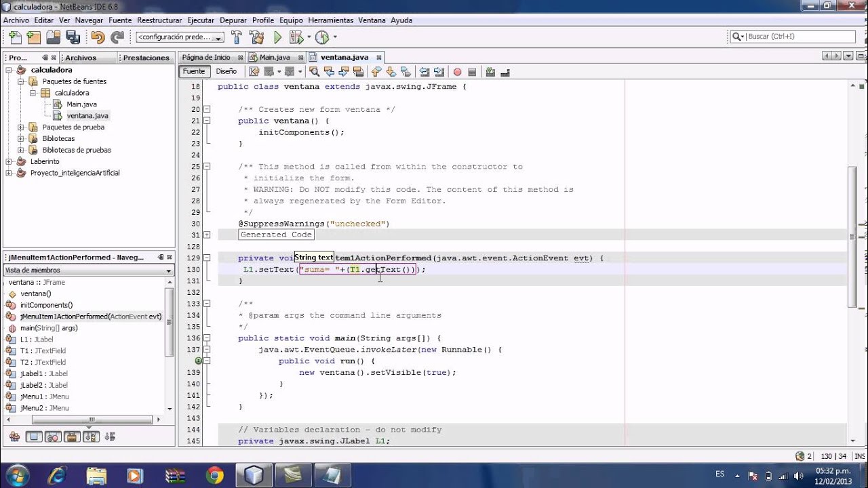Image resolution: width=868 pixels, height=488 pixels.
Task: Click the comment lines icon in editor toolbar
Action: point(490,71)
